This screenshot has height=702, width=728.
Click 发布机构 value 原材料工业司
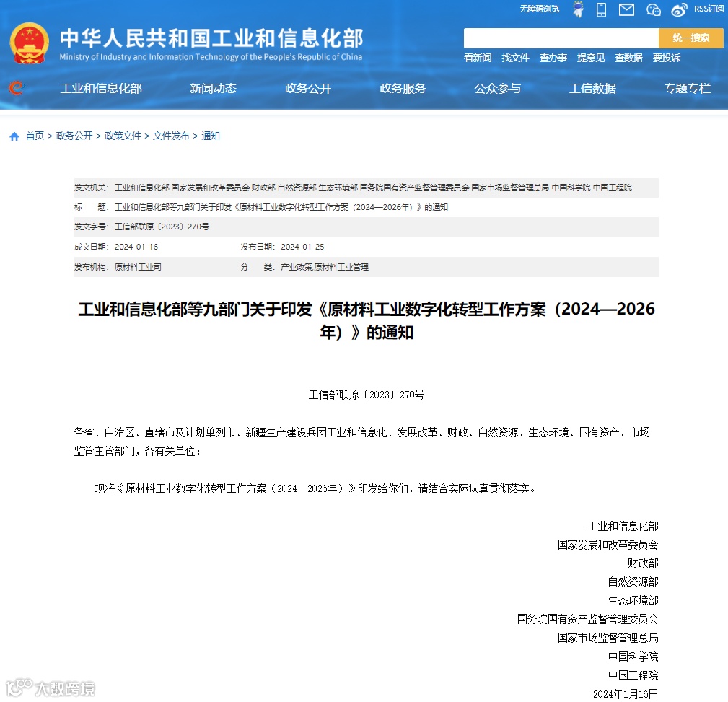pos(138,267)
